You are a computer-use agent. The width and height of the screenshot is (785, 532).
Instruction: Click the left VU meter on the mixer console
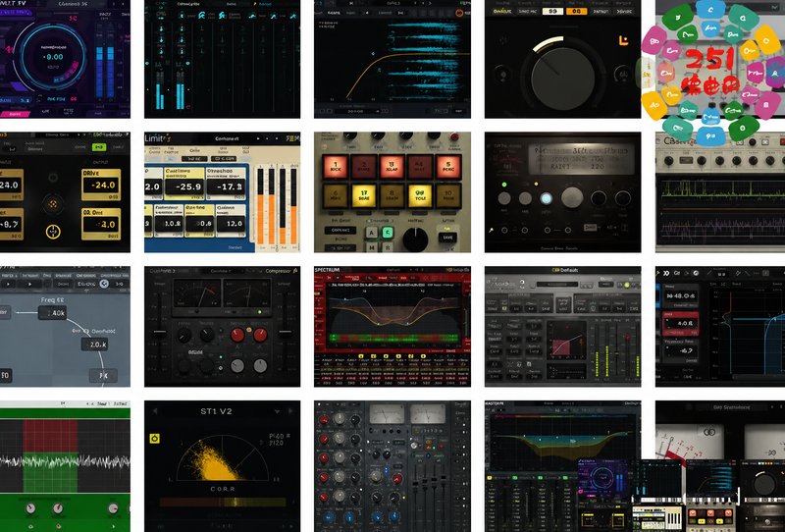[x=386, y=414]
